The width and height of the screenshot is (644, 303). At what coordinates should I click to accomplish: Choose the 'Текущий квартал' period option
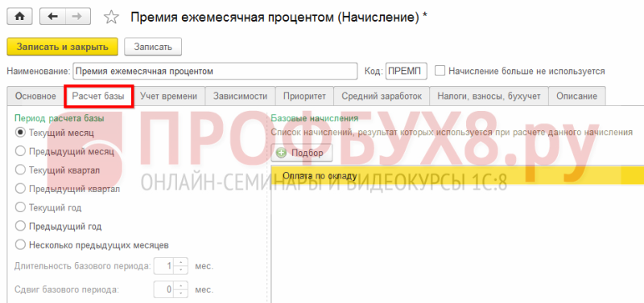pyautogui.click(x=19, y=170)
